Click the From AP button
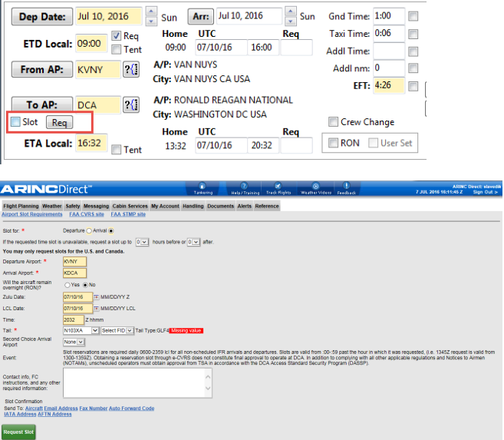The width and height of the screenshot is (504, 440). point(42,69)
